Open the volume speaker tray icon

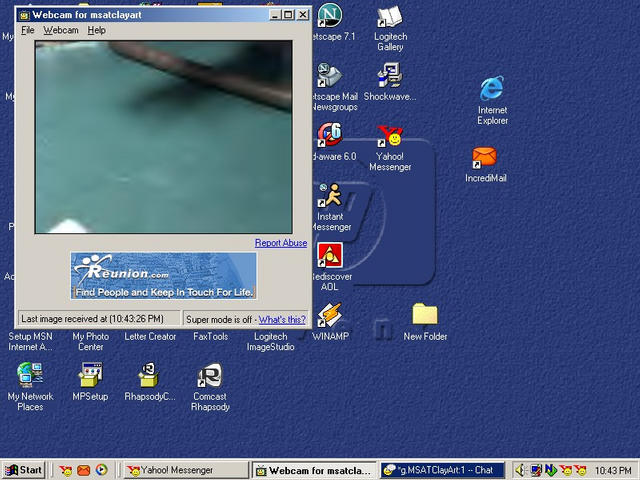coord(520,471)
